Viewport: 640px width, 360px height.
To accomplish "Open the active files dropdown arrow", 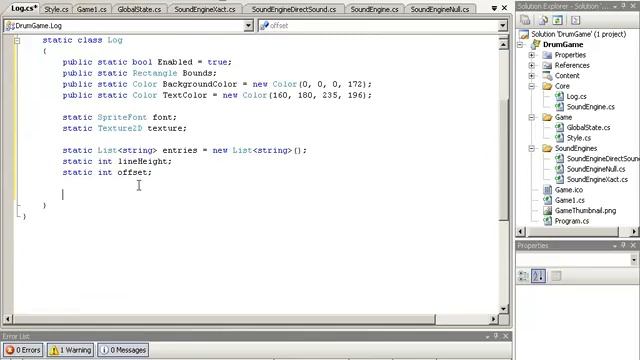I will 494,8.
